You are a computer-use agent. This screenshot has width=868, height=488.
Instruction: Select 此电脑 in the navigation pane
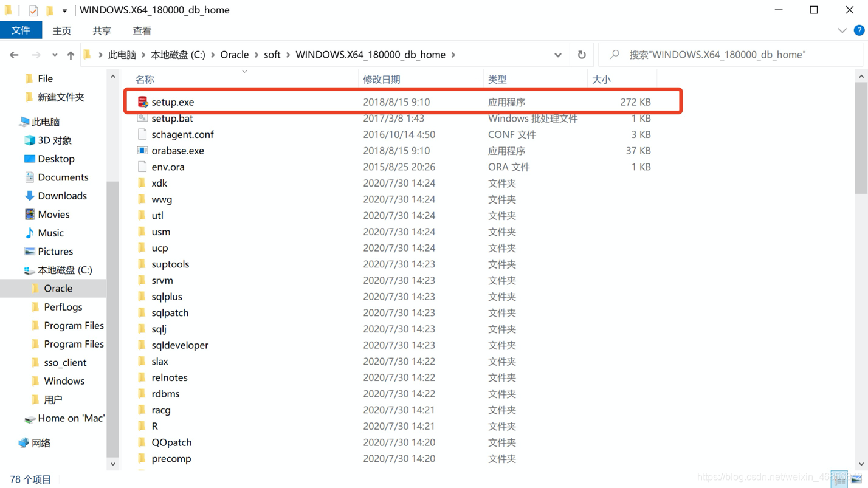(x=46, y=122)
